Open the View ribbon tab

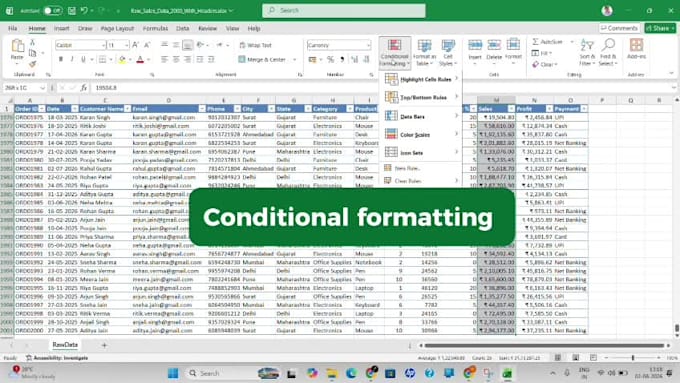(232, 29)
